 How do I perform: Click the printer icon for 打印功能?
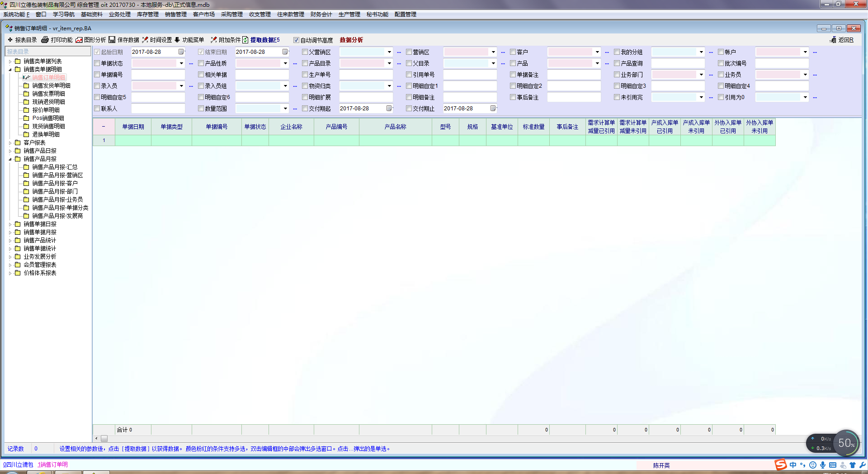pyautogui.click(x=45, y=40)
